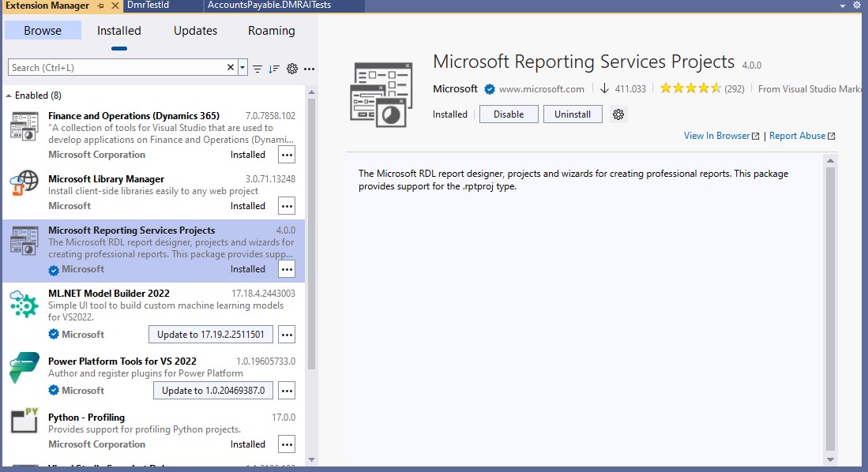Update Power Platform Tools to 1.0.20469387.0
This screenshot has height=472, width=868.
[x=213, y=390]
